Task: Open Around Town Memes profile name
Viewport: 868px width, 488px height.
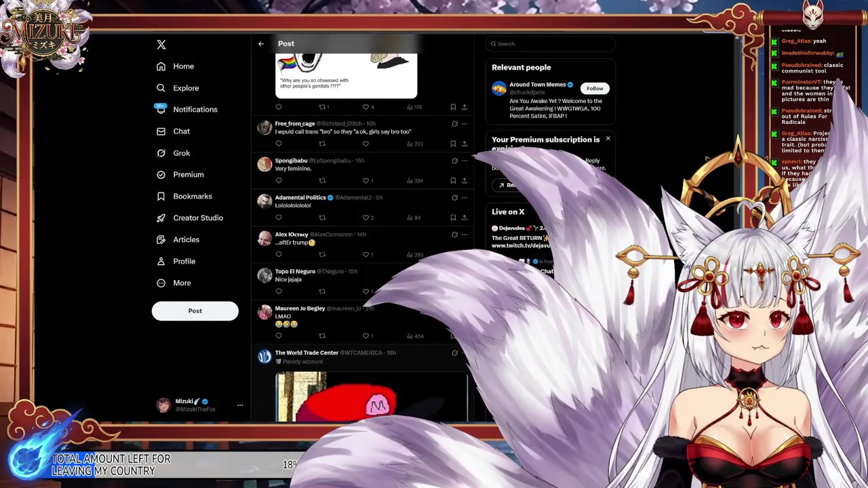Action: (x=538, y=85)
